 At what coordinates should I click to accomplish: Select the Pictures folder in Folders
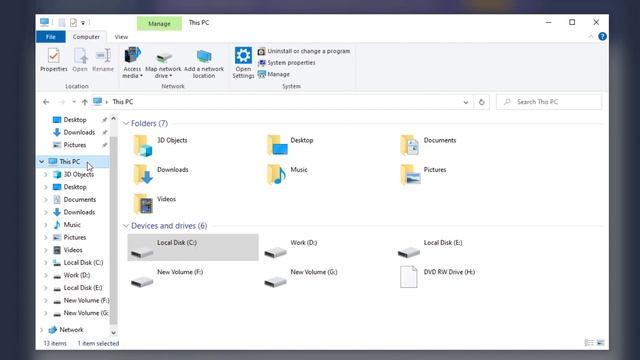(x=424, y=175)
